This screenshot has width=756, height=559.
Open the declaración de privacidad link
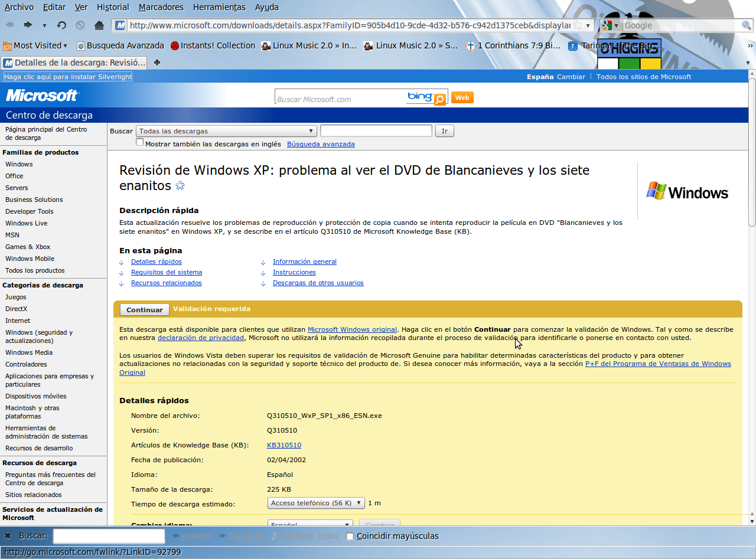(201, 338)
